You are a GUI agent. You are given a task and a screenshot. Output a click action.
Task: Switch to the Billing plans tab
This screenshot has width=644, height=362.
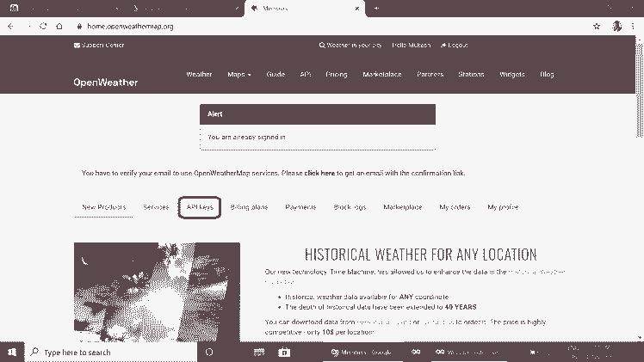249,207
